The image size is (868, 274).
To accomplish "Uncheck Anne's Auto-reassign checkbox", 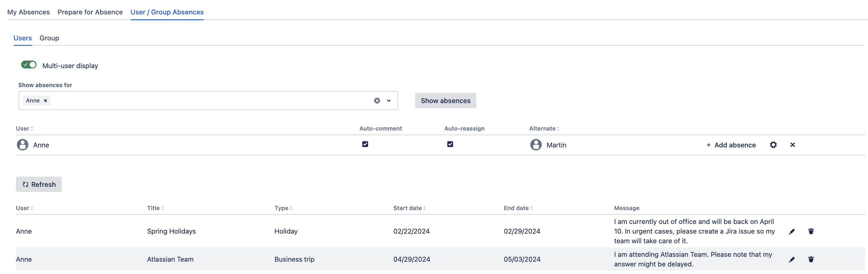I will (450, 144).
